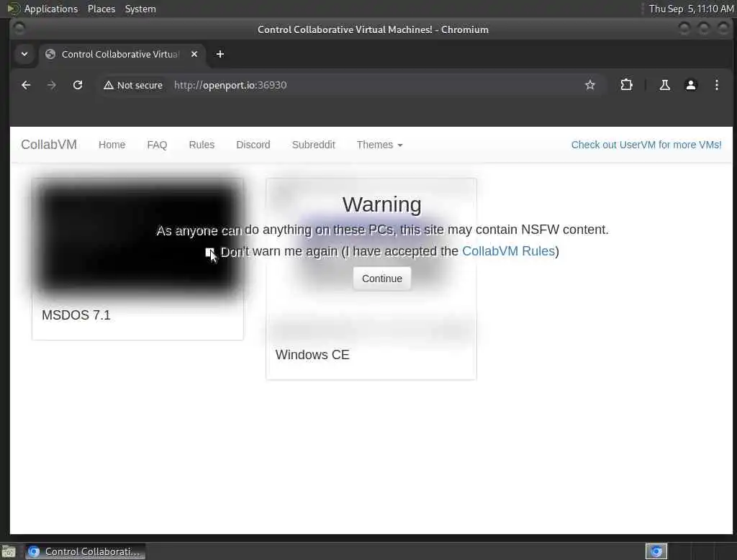Open the Rules nav item
Viewport: 737px width, 560px height.
tap(202, 145)
